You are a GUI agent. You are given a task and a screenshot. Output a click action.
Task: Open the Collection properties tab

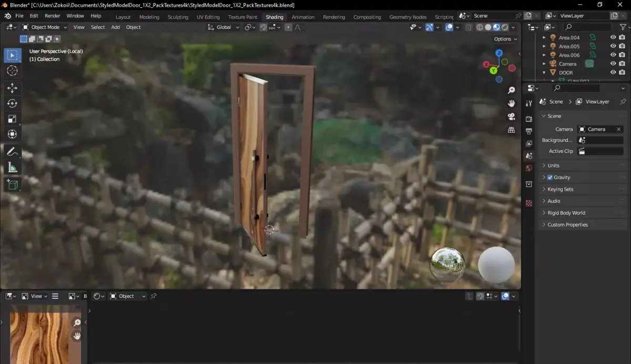pyautogui.click(x=529, y=184)
